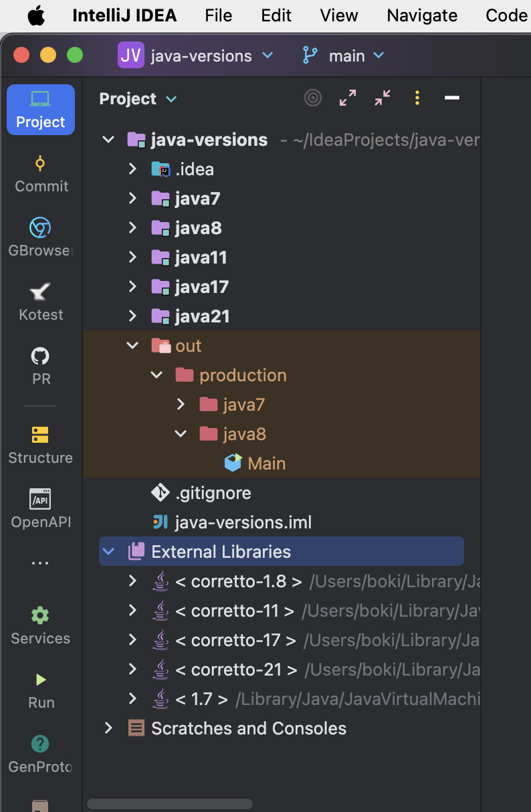Open Project panel options three-dot menu
This screenshot has height=812, width=531.
[417, 98]
